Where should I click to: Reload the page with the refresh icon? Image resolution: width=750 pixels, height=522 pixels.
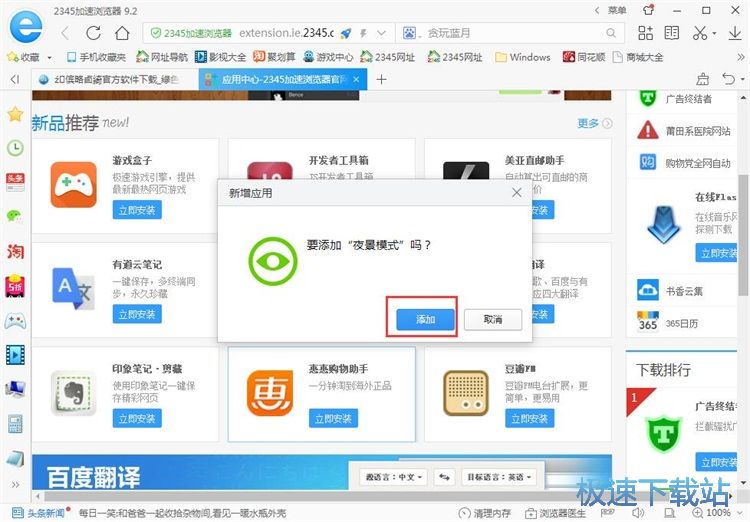point(94,33)
